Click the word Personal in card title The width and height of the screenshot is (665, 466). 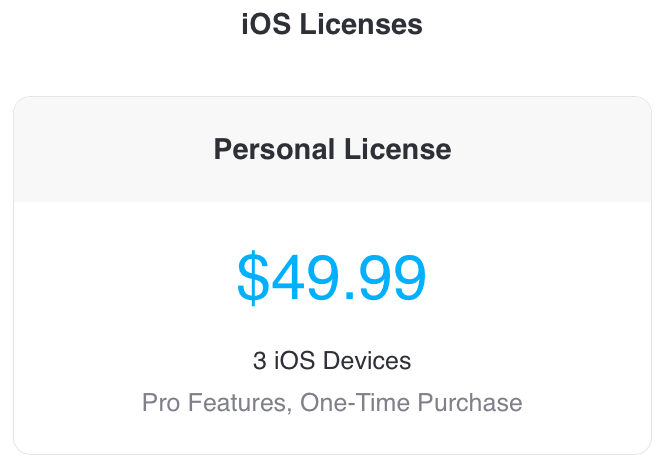[274, 149]
